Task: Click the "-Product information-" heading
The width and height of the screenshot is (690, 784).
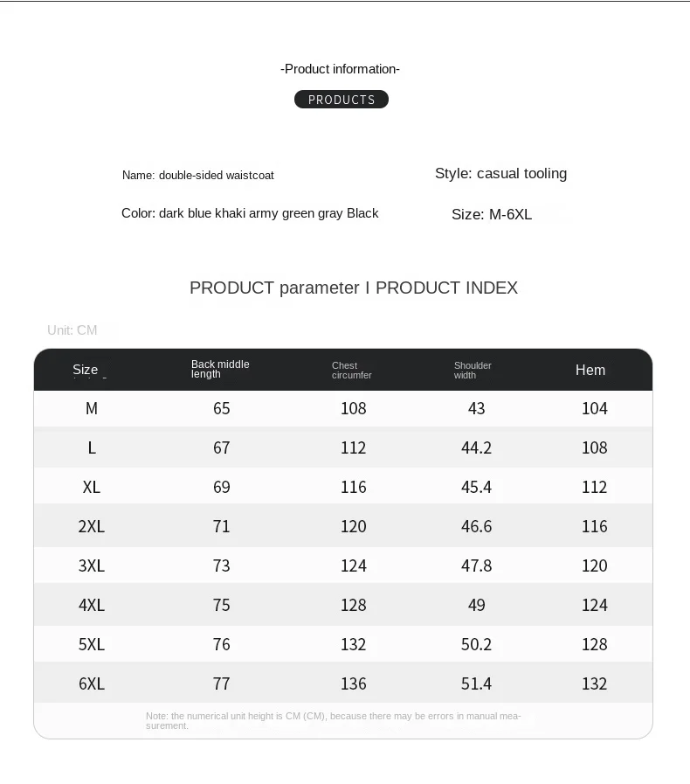Action: (x=340, y=69)
